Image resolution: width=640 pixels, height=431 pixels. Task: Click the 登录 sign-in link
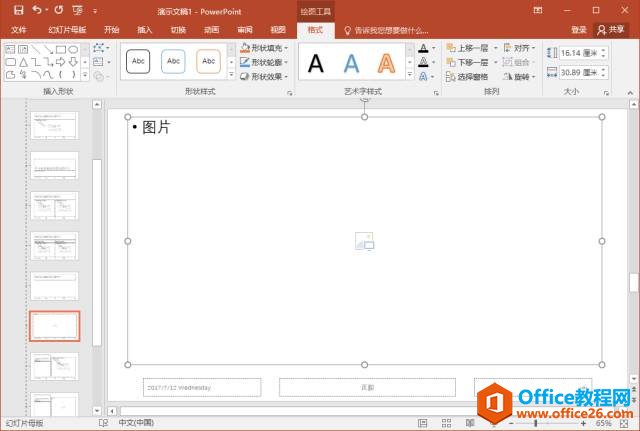(x=578, y=29)
